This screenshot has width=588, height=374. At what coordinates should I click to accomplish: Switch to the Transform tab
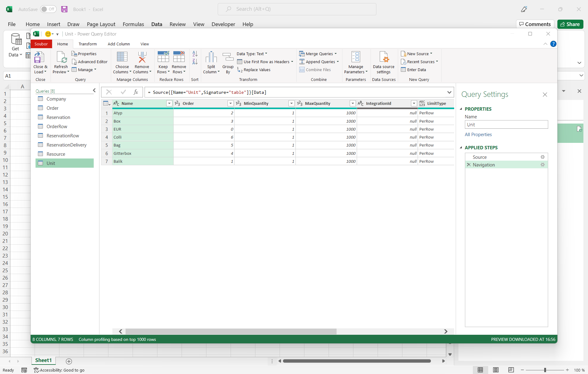[x=88, y=44]
